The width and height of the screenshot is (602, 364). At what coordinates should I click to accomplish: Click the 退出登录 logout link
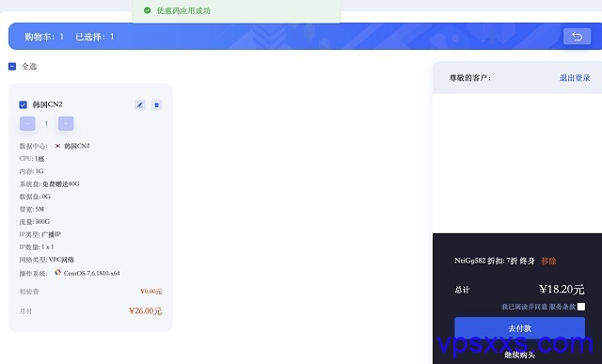pyautogui.click(x=575, y=78)
